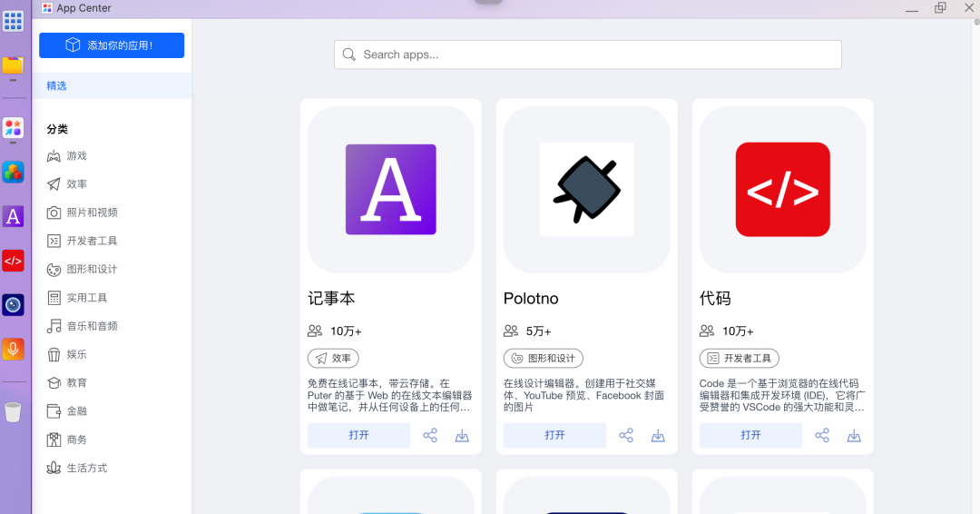Image resolution: width=980 pixels, height=514 pixels.
Task: Open the app launcher grid in taskbar
Action: click(x=13, y=21)
